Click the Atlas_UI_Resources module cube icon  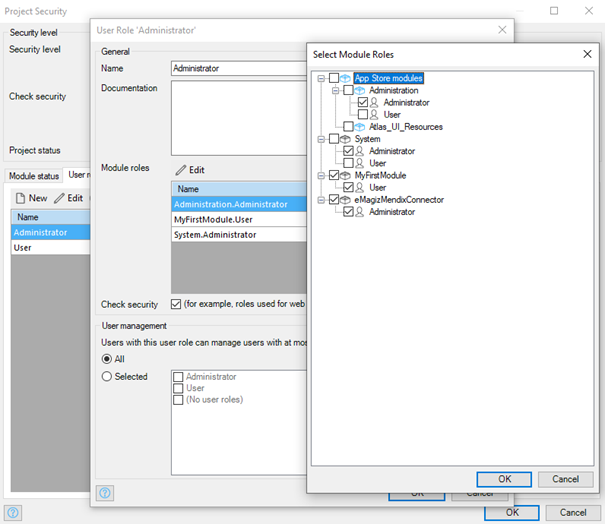(360, 127)
